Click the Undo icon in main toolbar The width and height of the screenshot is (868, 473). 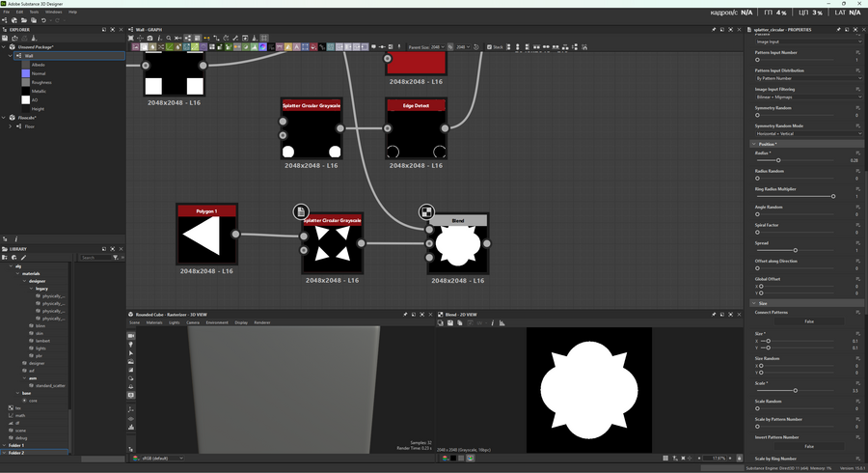[43, 20]
